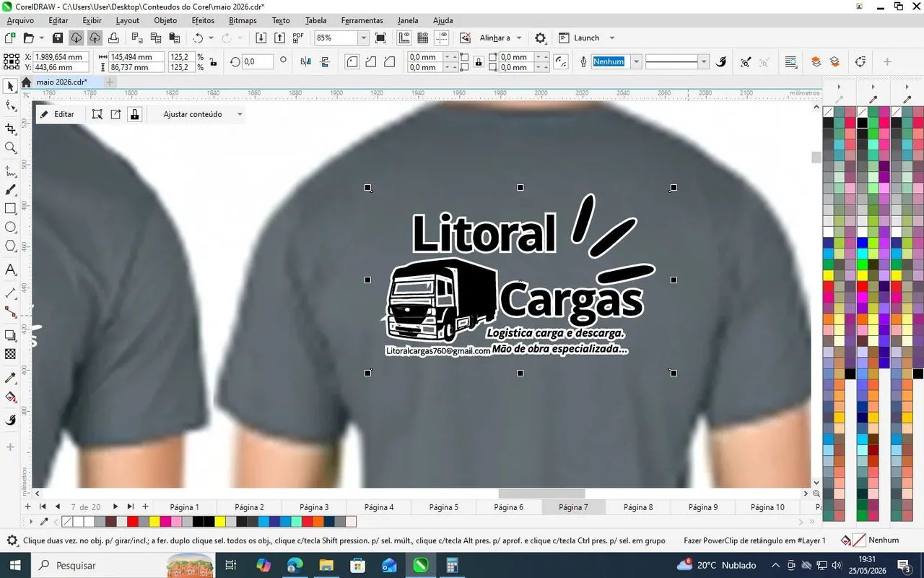Open the zoom level 85% dropdown
The height and width of the screenshot is (578, 924).
(363, 38)
